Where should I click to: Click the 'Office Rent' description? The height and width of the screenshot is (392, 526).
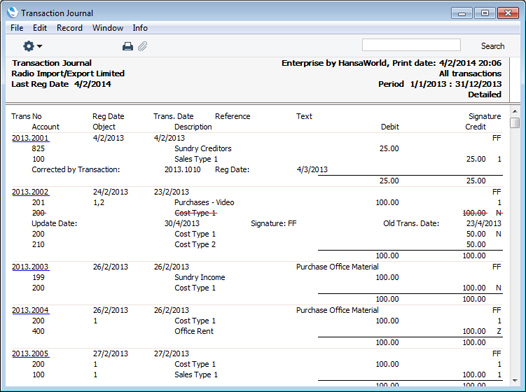(194, 331)
